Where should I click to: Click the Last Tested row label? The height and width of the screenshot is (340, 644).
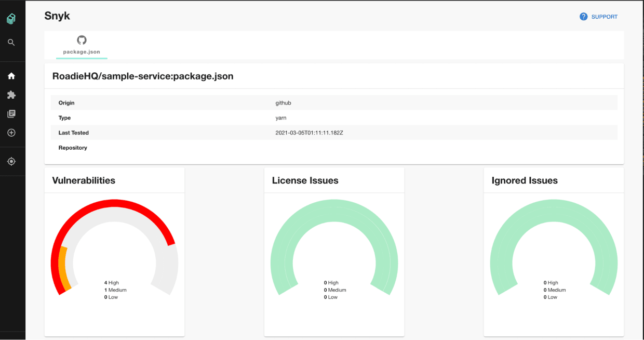pos(73,133)
